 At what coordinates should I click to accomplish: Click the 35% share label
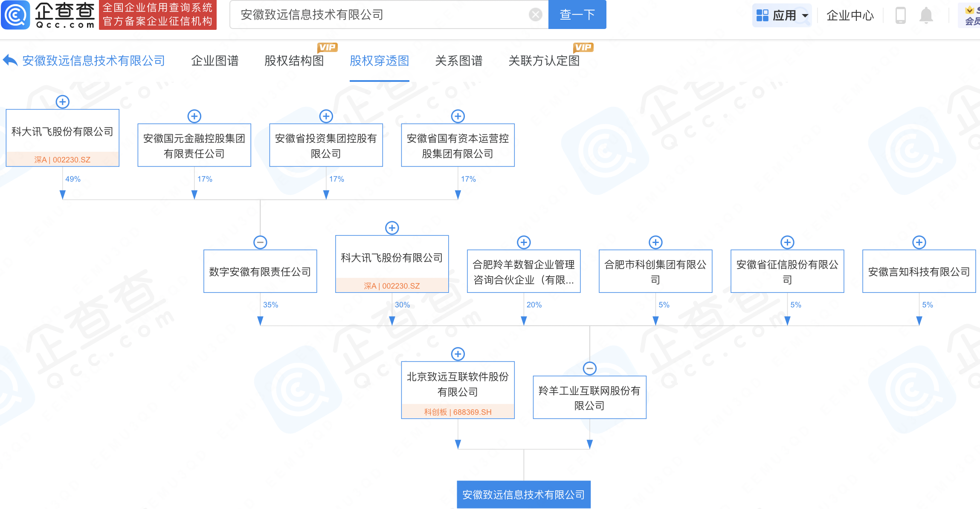[270, 305]
